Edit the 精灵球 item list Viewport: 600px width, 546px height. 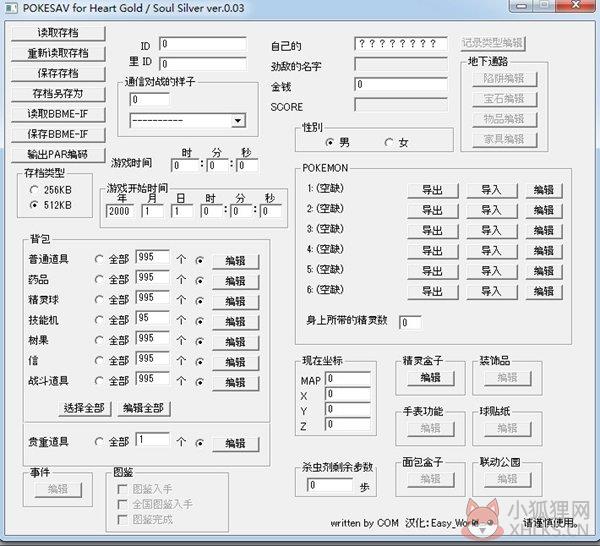point(236,302)
